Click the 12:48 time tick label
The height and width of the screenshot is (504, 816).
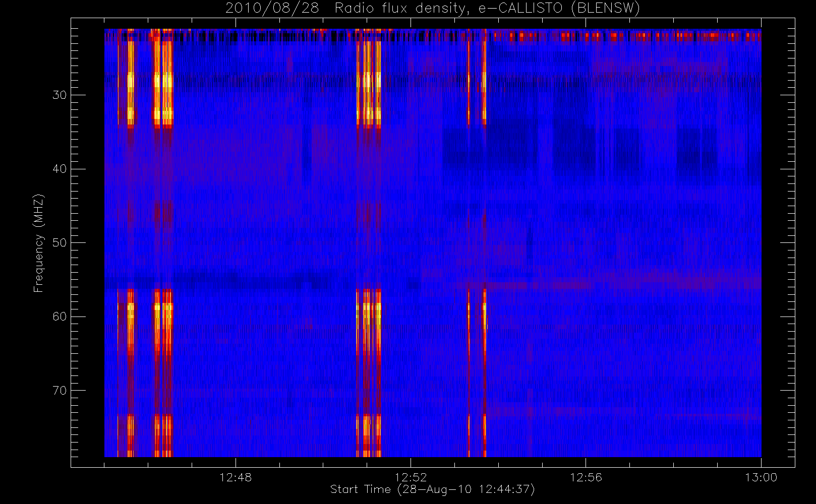[x=236, y=477]
